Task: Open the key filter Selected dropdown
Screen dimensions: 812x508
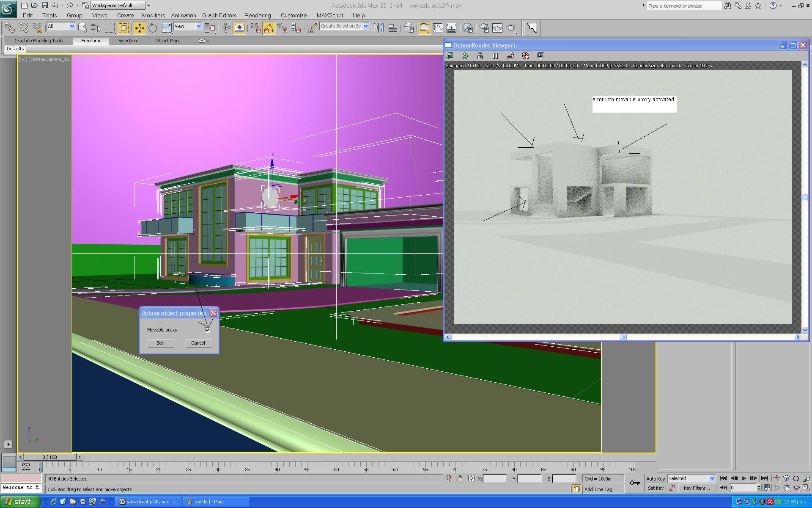Action: coord(712,478)
